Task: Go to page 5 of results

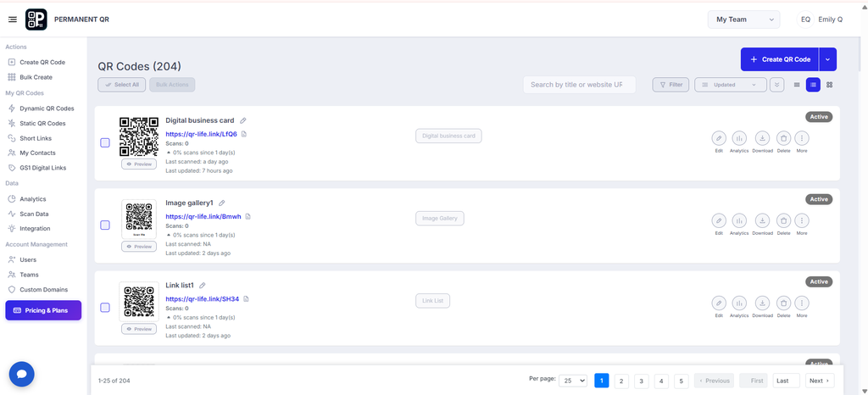Action: (681, 381)
